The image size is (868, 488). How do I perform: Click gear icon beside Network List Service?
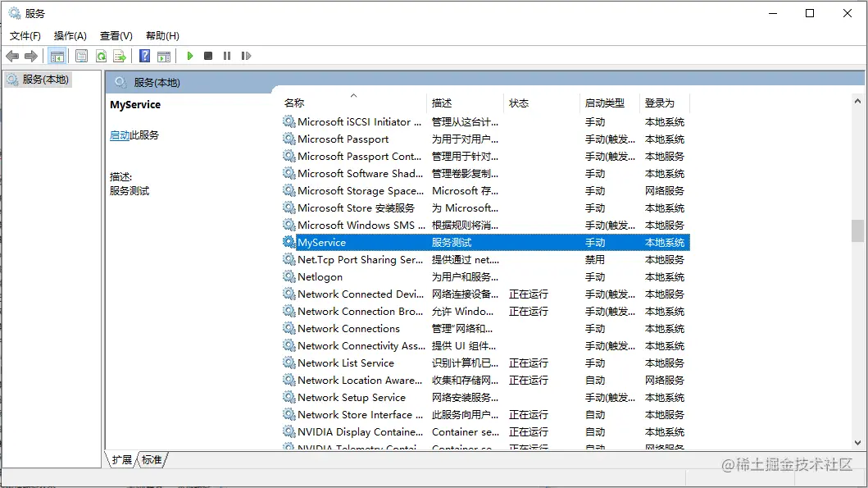pyautogui.click(x=289, y=363)
